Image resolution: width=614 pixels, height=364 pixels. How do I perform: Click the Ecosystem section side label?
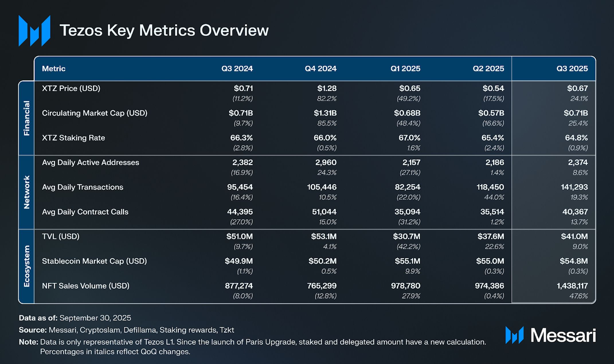coord(26,266)
